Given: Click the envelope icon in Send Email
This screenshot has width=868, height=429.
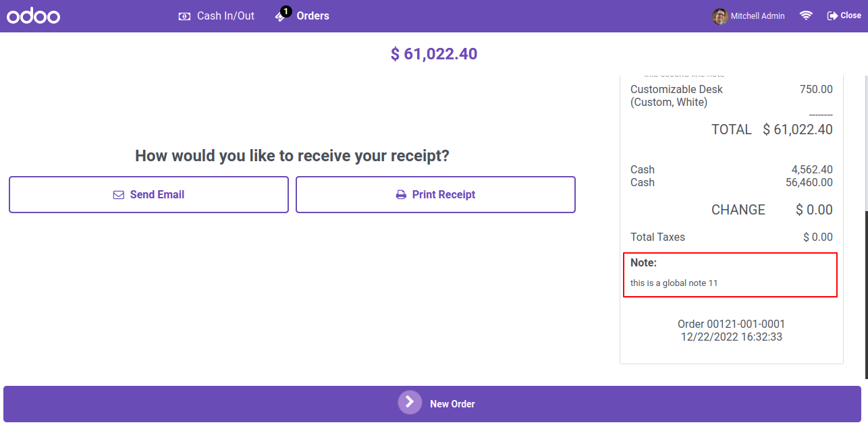Looking at the screenshot, I should coord(119,195).
